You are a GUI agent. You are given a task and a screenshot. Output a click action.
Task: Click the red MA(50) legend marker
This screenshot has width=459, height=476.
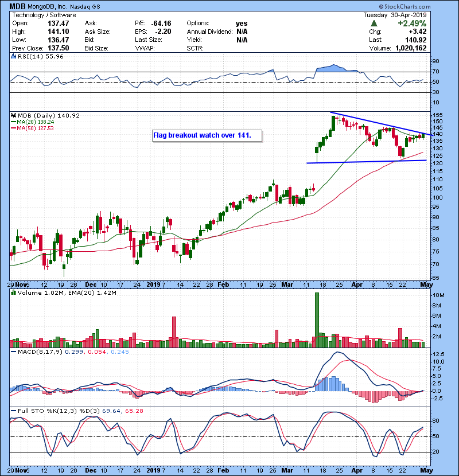point(13,129)
